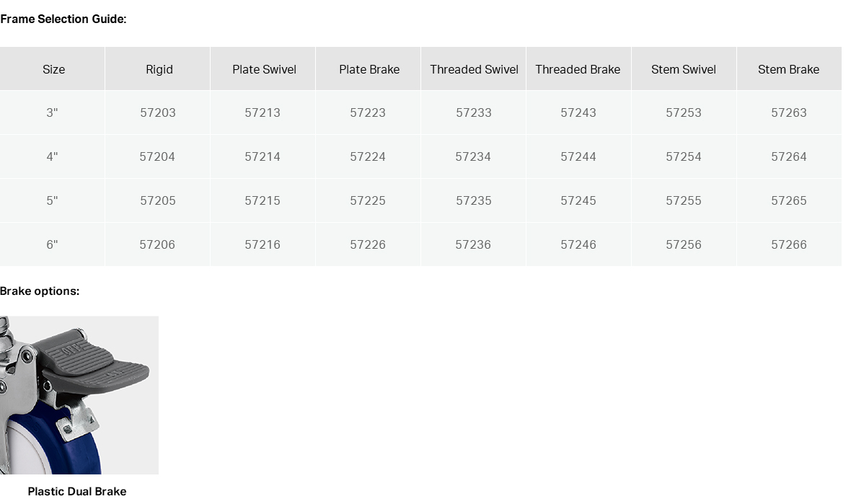The width and height of the screenshot is (851, 504).
Task: Choose part number 57243 in Threaded Brake
Action: 578,113
